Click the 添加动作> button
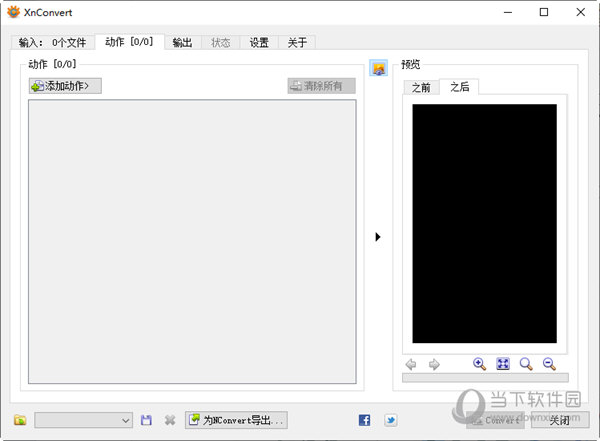This screenshot has width=600, height=441. pyautogui.click(x=65, y=86)
